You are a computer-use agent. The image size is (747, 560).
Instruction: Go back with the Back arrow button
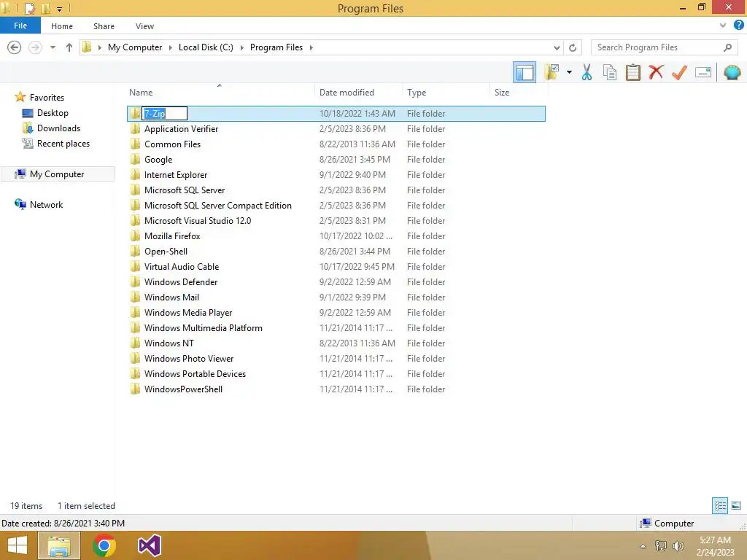[x=15, y=47]
